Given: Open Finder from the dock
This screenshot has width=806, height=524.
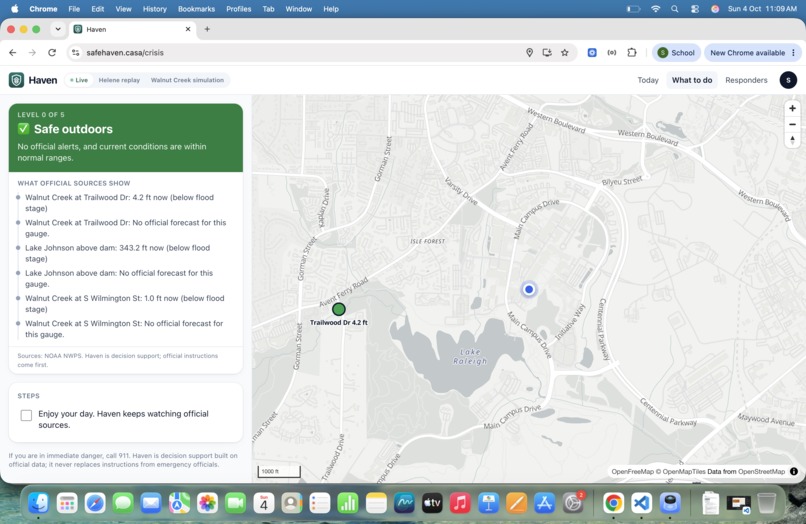Looking at the screenshot, I should click(x=39, y=503).
